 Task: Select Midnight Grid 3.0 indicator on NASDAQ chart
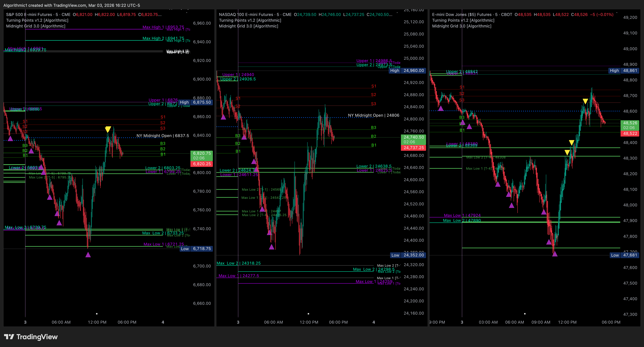(x=248, y=26)
